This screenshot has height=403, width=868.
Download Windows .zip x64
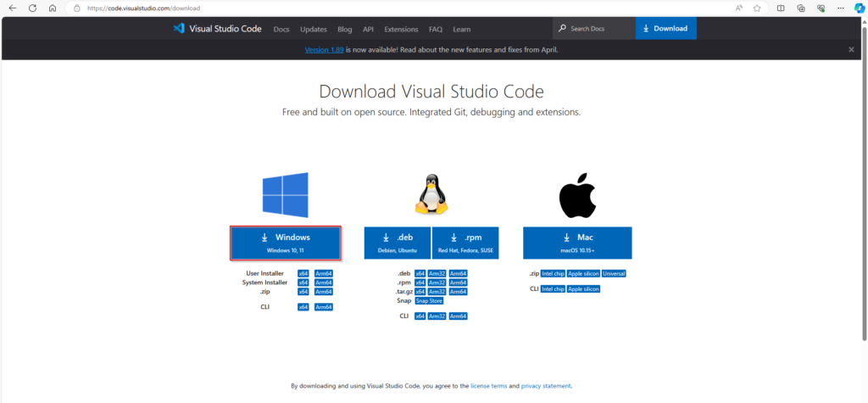303,292
